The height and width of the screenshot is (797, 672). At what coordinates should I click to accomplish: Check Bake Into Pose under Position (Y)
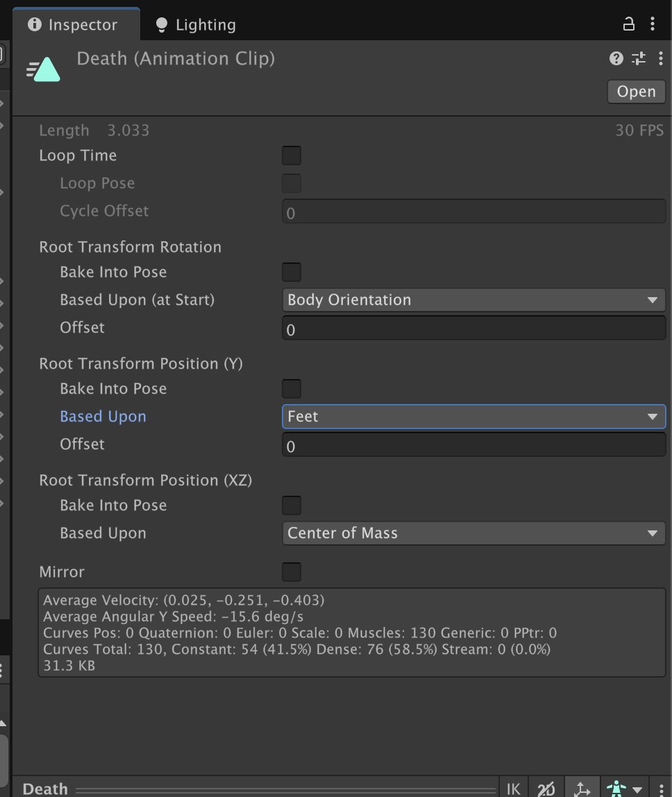click(292, 389)
